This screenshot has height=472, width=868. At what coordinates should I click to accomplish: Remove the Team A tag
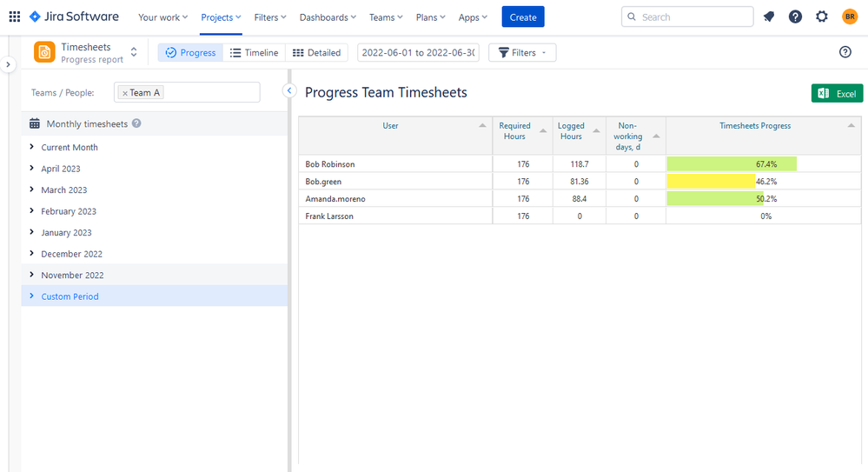pyautogui.click(x=124, y=93)
